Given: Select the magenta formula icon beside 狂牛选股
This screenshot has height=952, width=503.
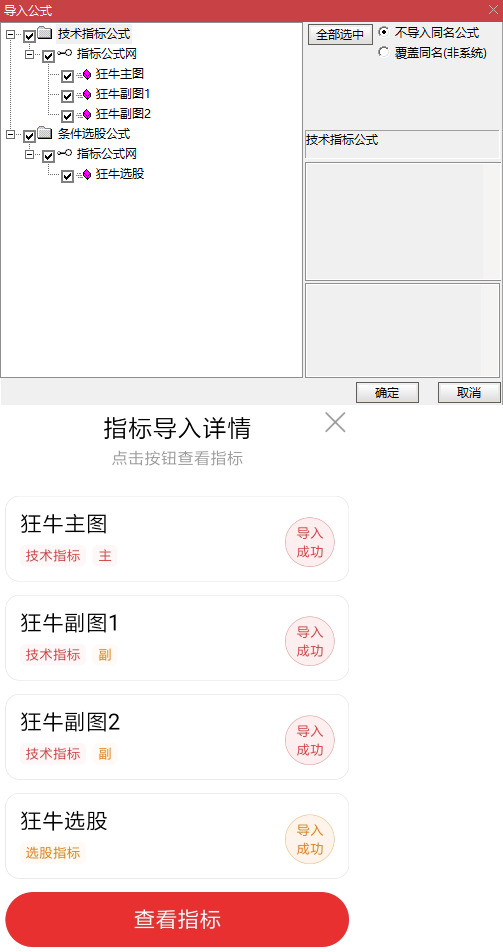Looking at the screenshot, I should [87, 175].
